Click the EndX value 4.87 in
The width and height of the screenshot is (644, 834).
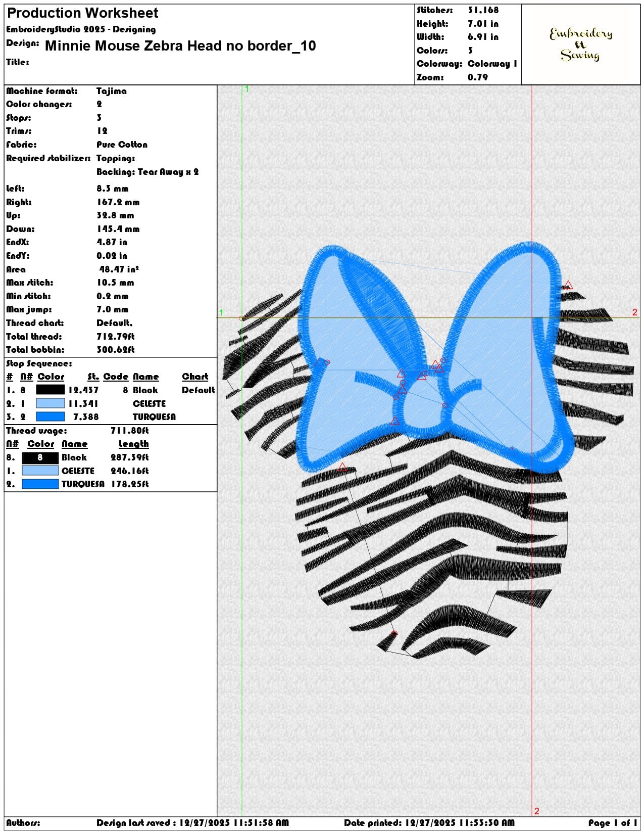click(112, 242)
